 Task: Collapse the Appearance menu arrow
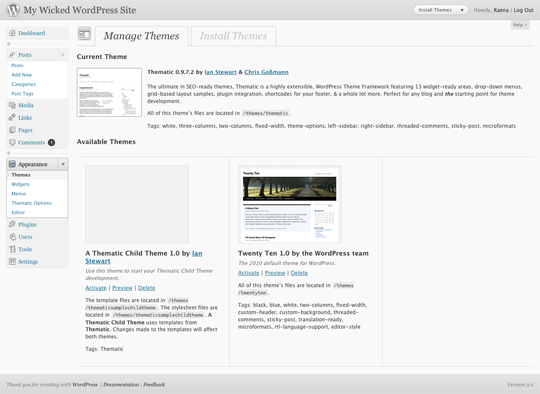63,164
